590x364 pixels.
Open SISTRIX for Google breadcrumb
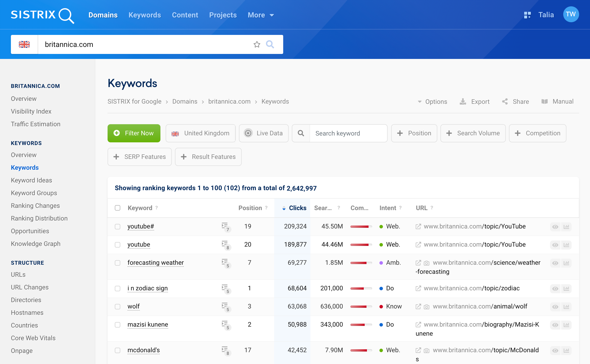[135, 101]
